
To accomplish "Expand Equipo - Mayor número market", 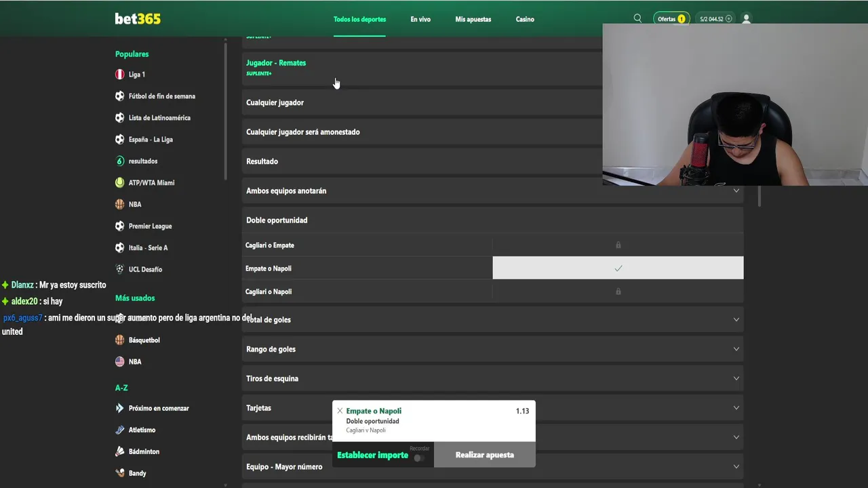I will click(x=492, y=467).
